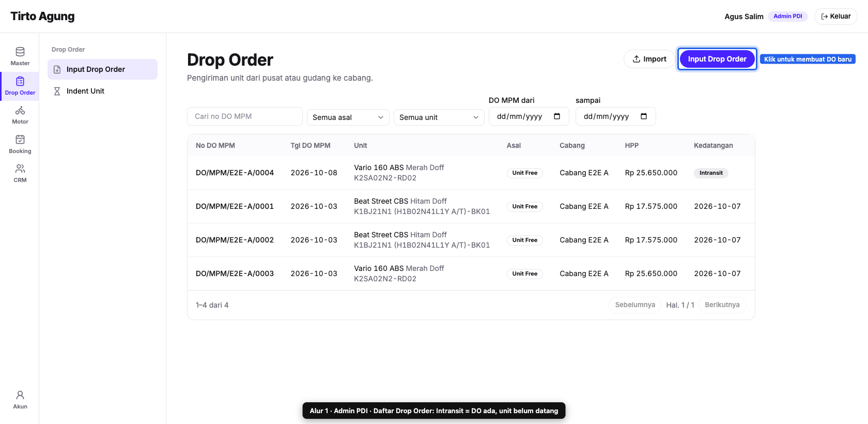Click row DO/MPM/E2E-A/0001
The image size is (868, 424).
pyautogui.click(x=471, y=206)
